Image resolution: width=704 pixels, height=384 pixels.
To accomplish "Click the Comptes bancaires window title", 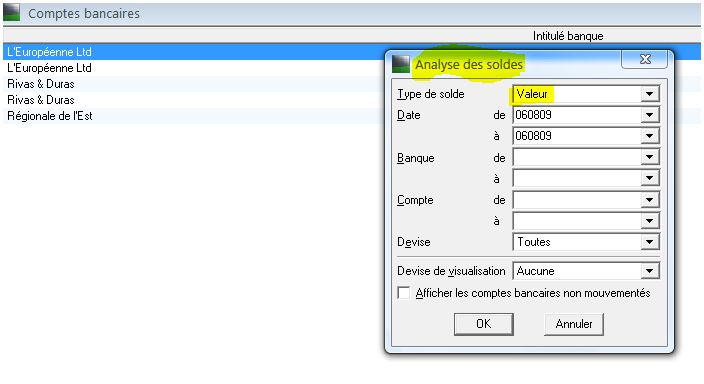I will (84, 13).
